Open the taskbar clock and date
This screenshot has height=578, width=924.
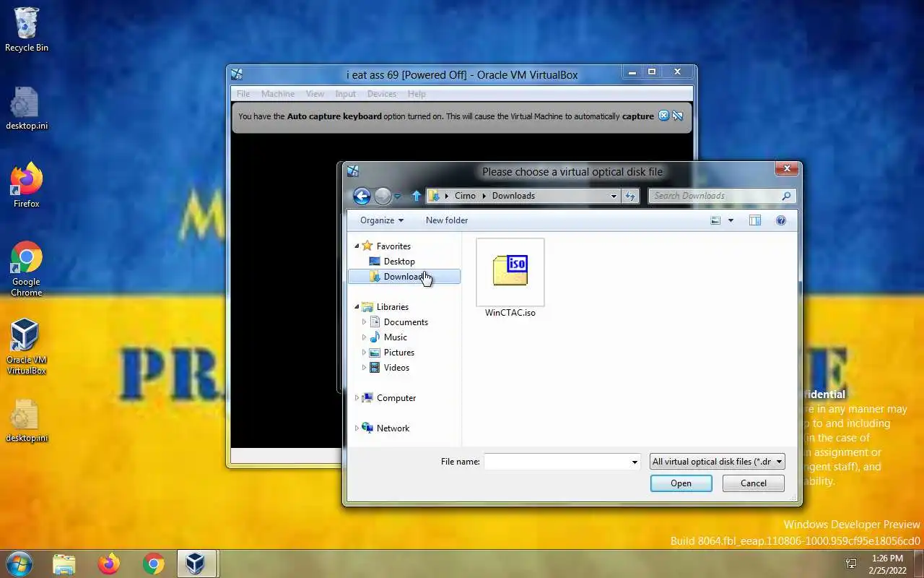click(x=887, y=564)
